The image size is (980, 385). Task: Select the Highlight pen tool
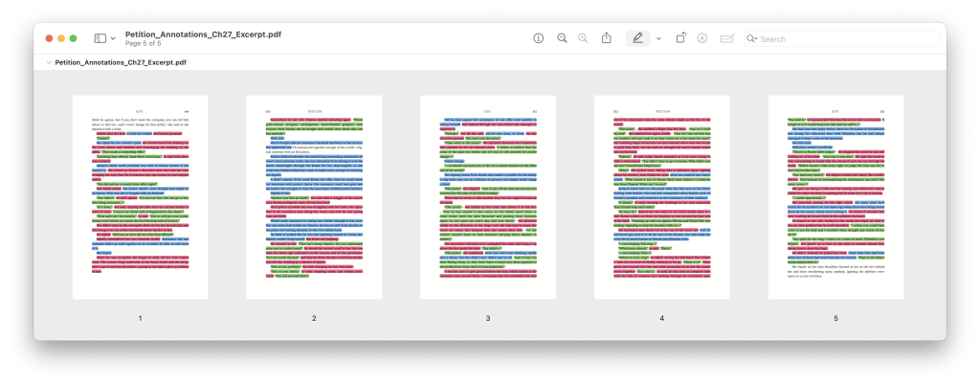click(637, 38)
